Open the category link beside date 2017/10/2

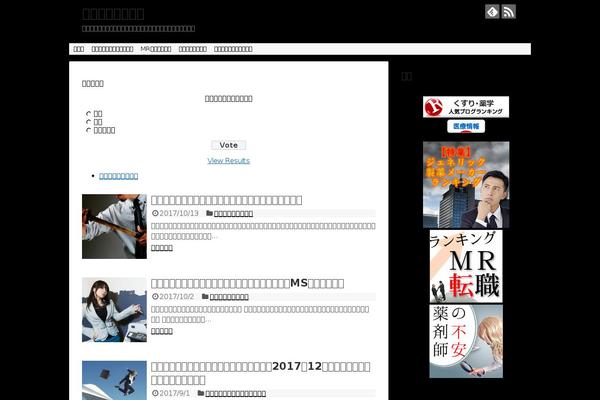click(229, 297)
